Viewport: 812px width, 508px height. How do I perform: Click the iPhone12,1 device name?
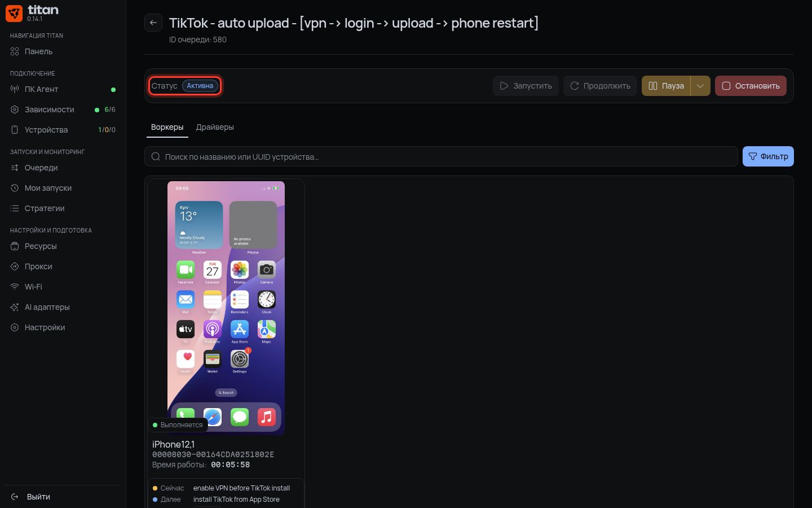point(173,444)
